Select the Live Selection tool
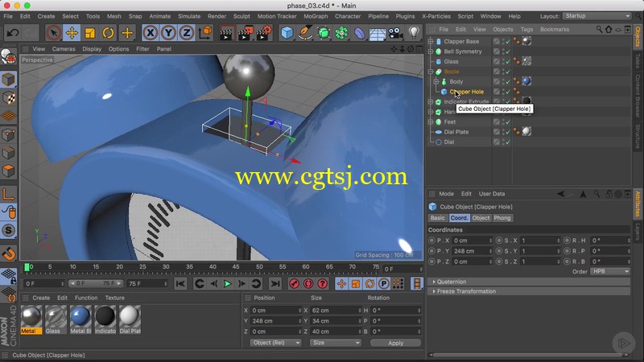The image size is (644, 362). [x=53, y=32]
